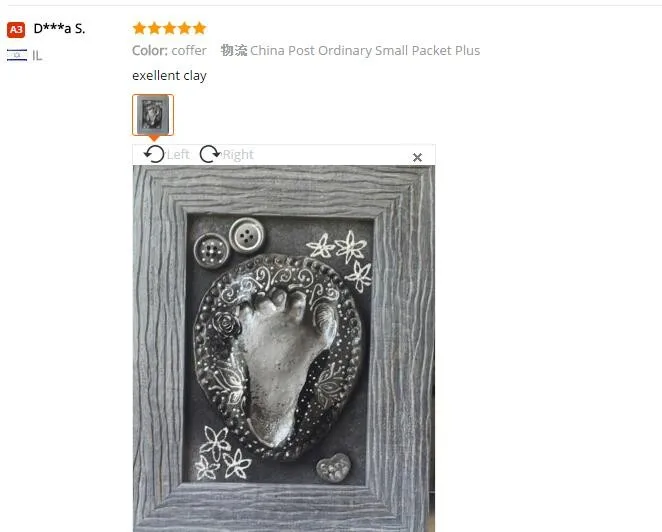Close the enlarged review photo viewer
The image size is (662, 532).
tap(417, 157)
